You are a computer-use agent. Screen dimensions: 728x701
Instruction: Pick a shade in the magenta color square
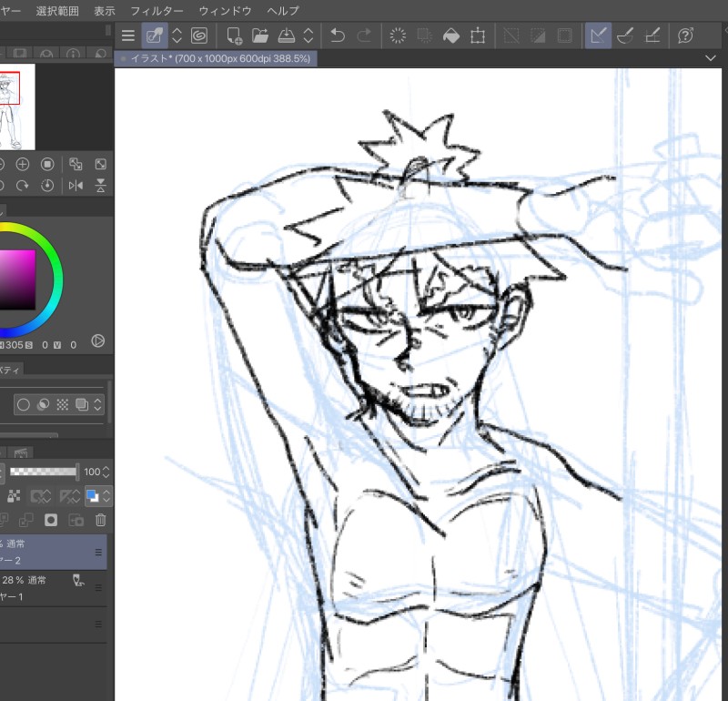coord(17,279)
